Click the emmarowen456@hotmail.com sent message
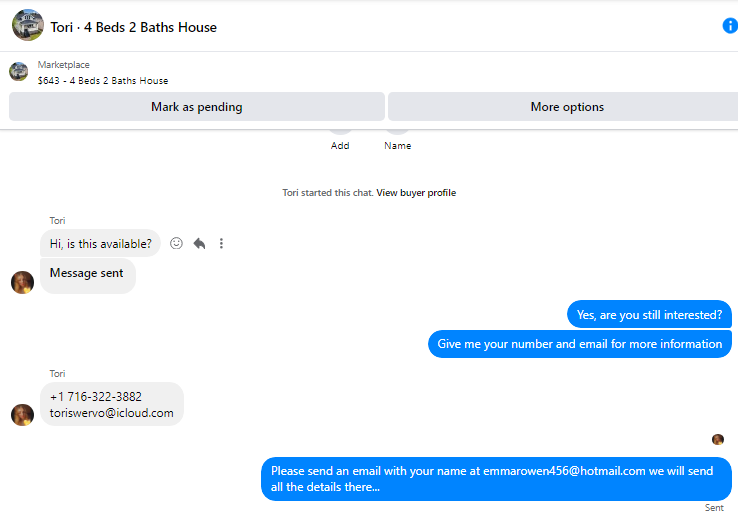The image size is (738, 516). point(496,479)
